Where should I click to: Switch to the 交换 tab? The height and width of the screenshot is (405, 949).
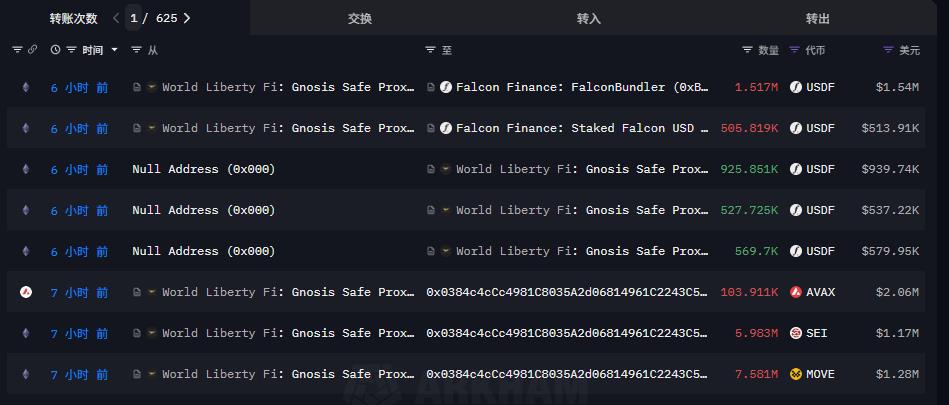[x=360, y=19]
